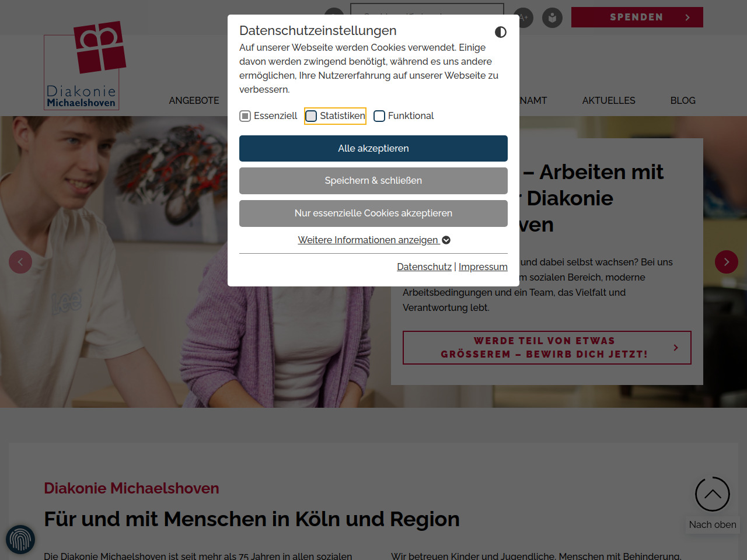The image size is (747, 560).
Task: Enable the Statistiken cookies checkbox
Action: (312, 116)
